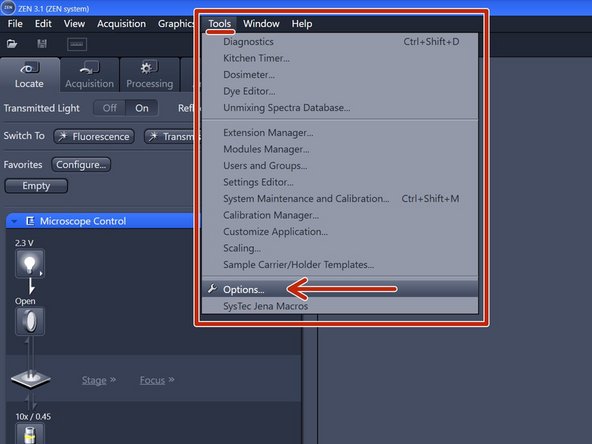592x444 pixels.
Task: Open System Maintenance and Calibration
Action: tap(340, 199)
